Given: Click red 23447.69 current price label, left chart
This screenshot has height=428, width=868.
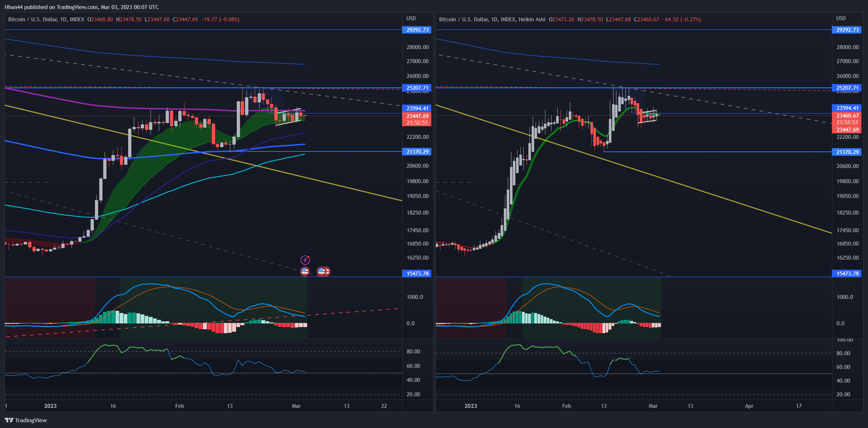Looking at the screenshot, I should [417, 116].
